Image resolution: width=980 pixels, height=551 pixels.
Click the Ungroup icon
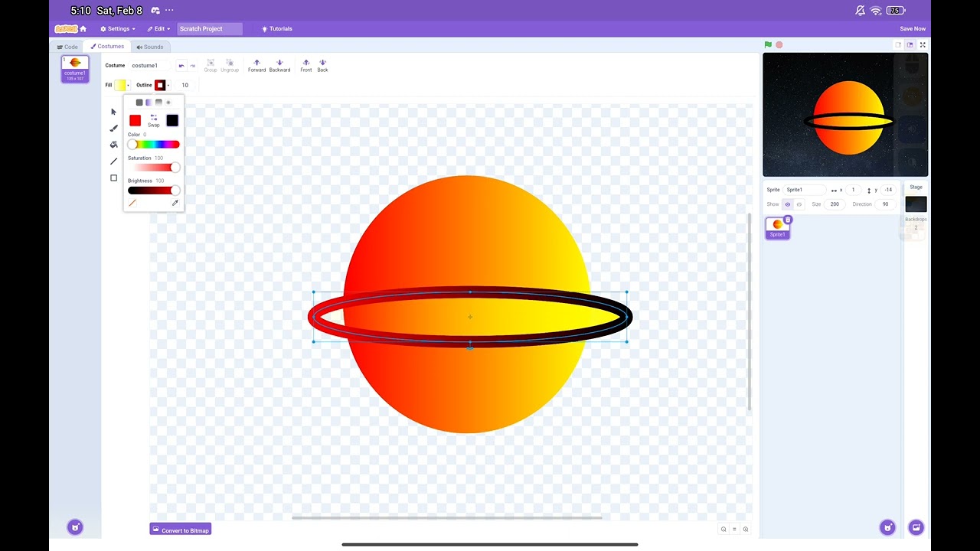pyautogui.click(x=230, y=66)
